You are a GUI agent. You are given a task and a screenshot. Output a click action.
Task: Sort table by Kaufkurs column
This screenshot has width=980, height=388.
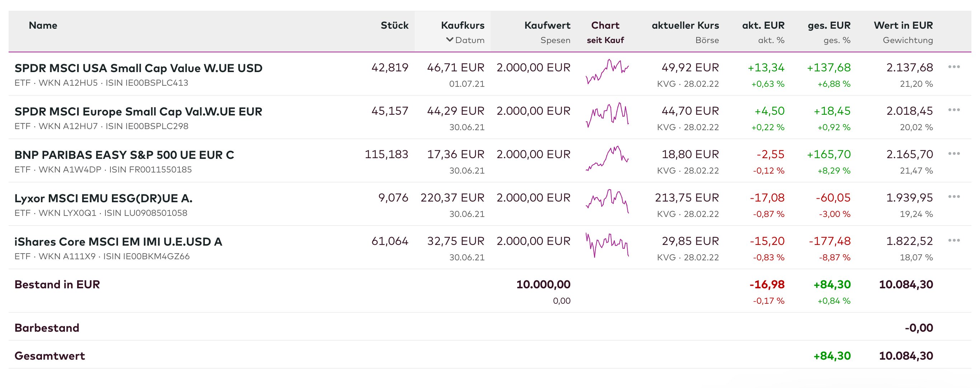pyautogui.click(x=462, y=25)
